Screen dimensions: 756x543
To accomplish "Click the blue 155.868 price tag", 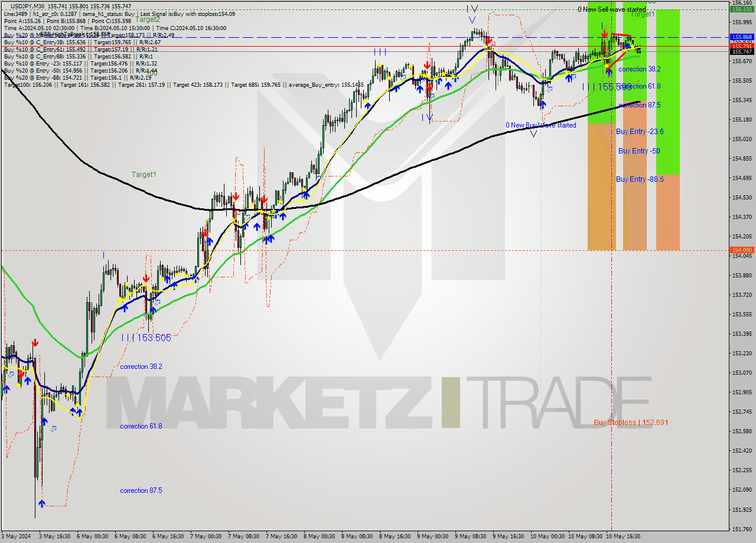I will coord(742,37).
